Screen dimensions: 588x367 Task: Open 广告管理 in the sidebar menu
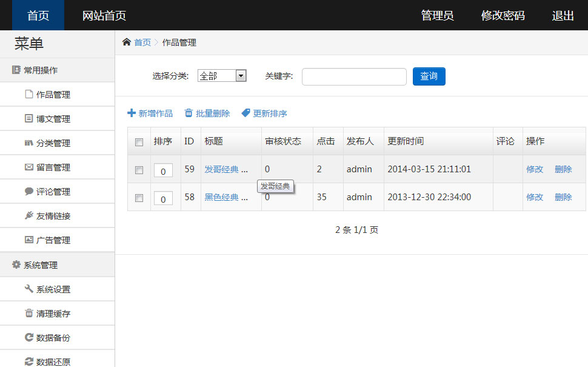58,240
